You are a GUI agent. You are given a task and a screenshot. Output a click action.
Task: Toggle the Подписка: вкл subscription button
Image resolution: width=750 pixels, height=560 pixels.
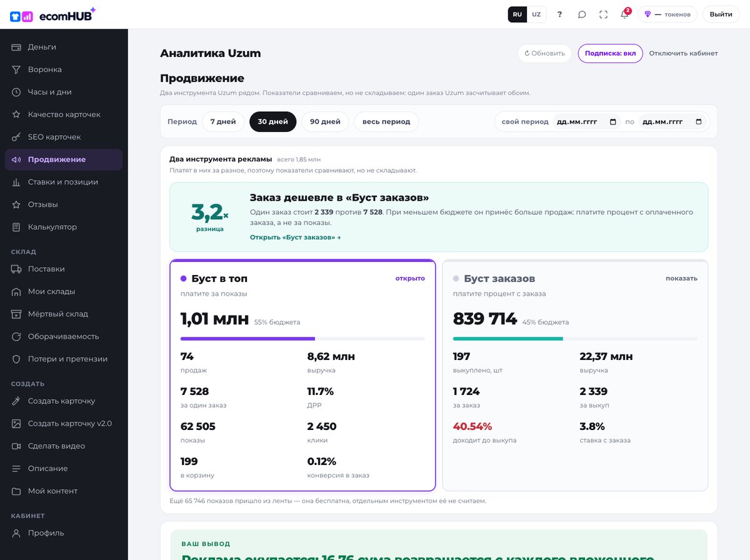[610, 53]
